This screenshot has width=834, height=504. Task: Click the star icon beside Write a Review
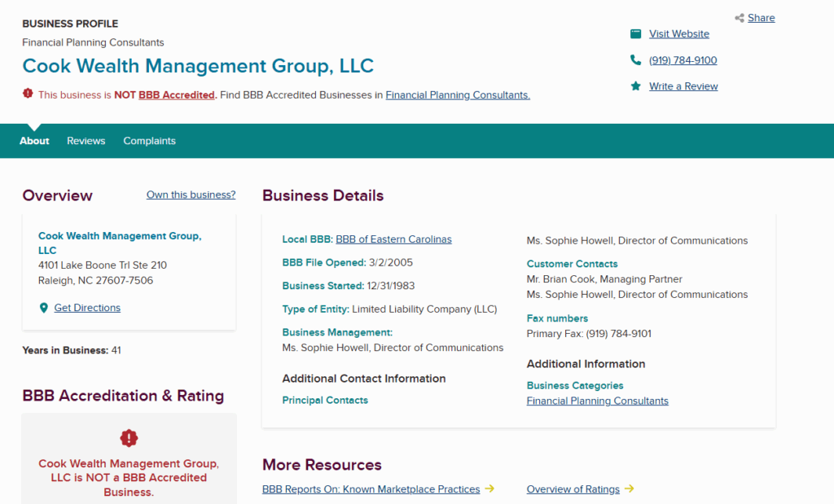[x=635, y=86]
